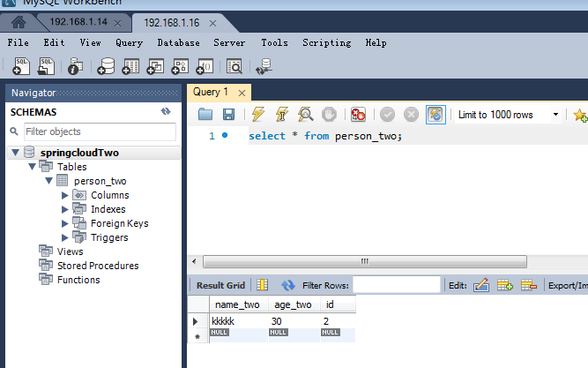Image resolution: width=588 pixels, height=368 pixels.
Task: Create a new table
Action: coord(130,66)
